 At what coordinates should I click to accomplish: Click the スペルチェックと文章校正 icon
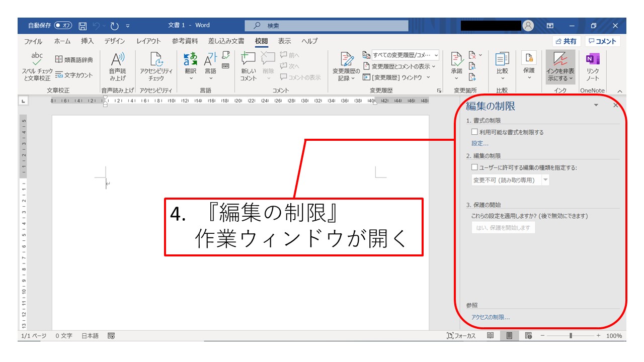[37, 60]
